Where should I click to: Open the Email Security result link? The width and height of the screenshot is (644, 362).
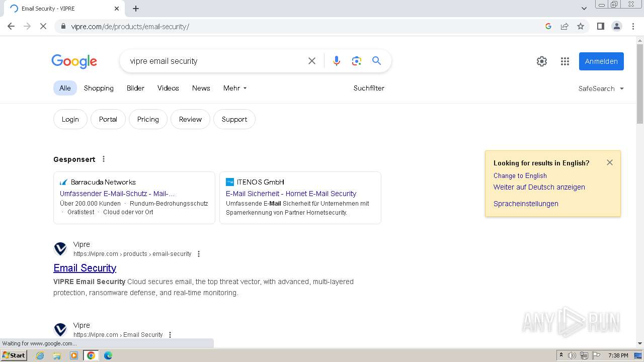[x=85, y=268]
